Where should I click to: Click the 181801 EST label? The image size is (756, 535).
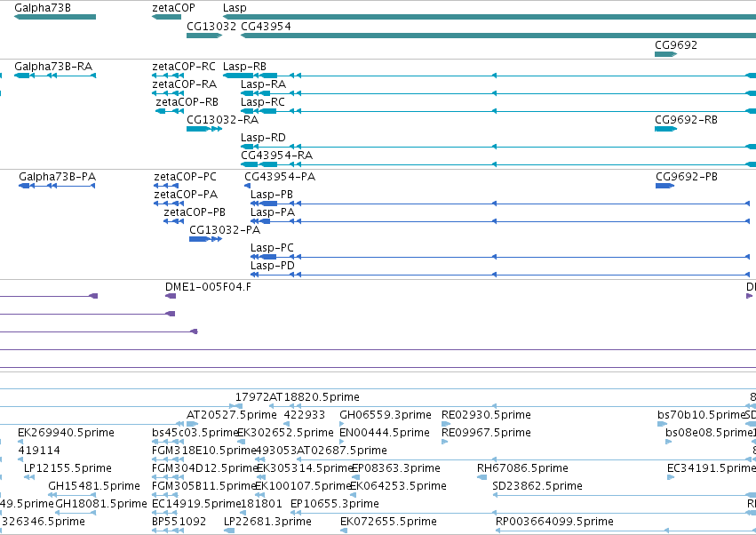pos(261,504)
